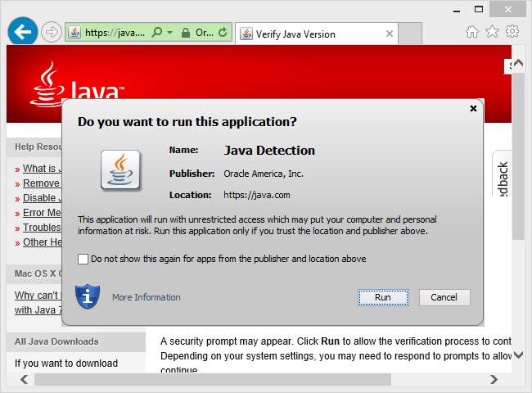Viewport: 532px width, 393px height.
Task: Check 'Do not show this again' box
Action: click(83, 259)
